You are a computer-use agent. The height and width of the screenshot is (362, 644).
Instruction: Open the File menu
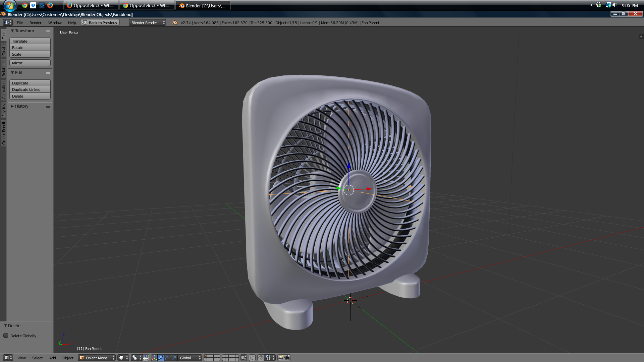[20, 22]
